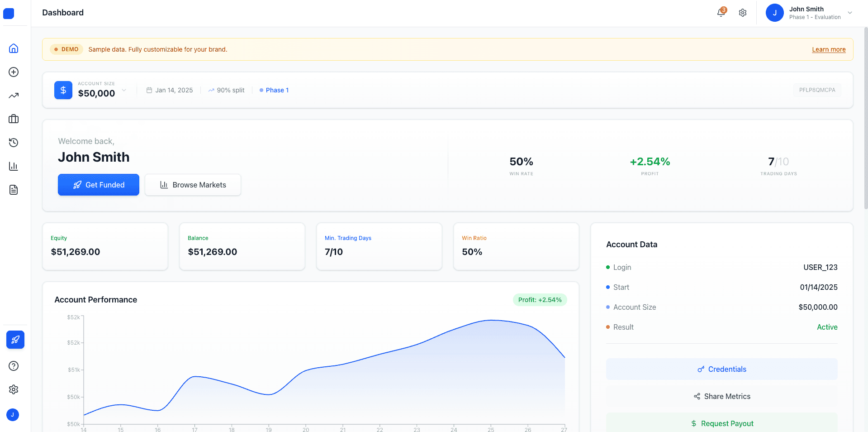Screen dimensions: 868x432
Task: Select the trending performance icon in sidebar
Action: click(x=14, y=96)
